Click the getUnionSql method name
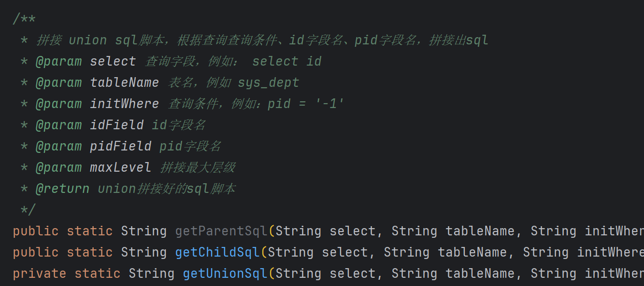Image resolution: width=644 pixels, height=286 pixels. (x=225, y=273)
